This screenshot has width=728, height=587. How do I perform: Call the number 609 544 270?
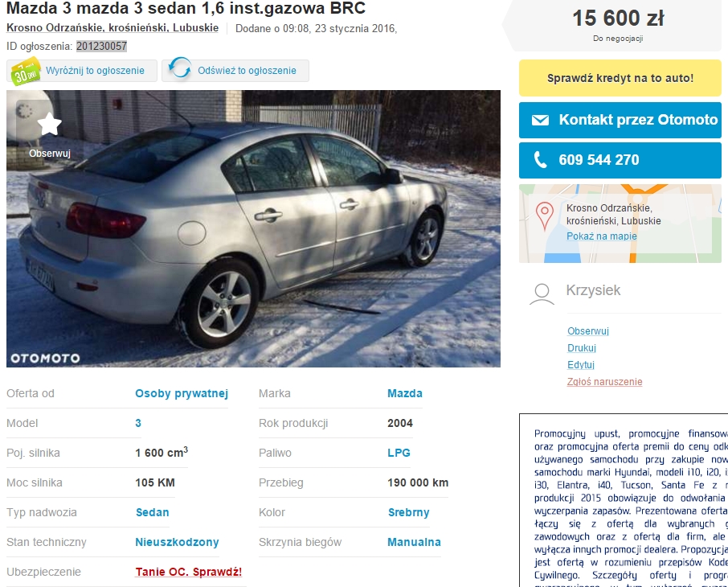[x=620, y=160]
